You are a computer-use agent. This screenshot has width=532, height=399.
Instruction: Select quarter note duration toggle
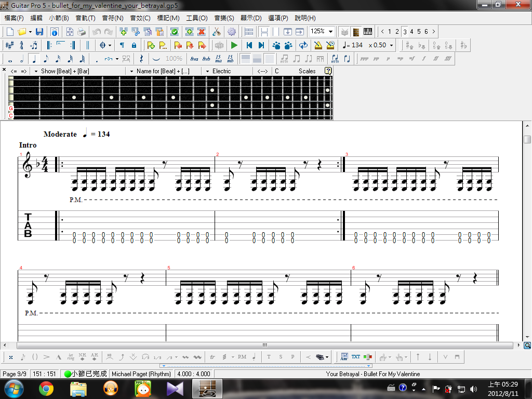coord(34,59)
